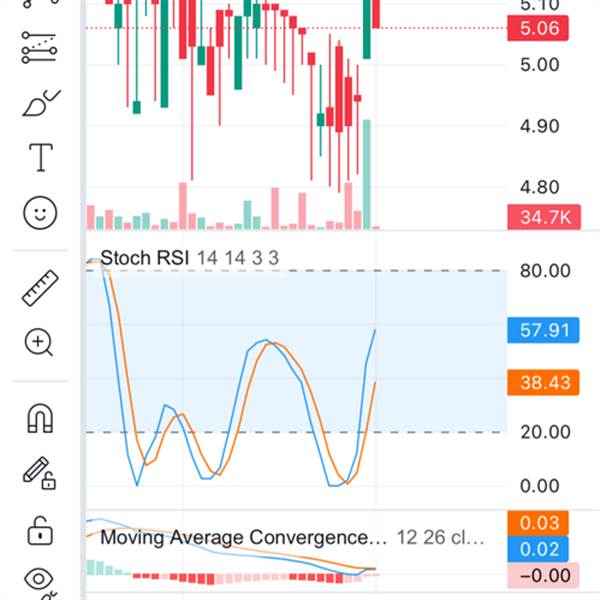Select the Measure ruler tool
Image resolution: width=600 pixels, height=600 pixels.
tap(40, 288)
